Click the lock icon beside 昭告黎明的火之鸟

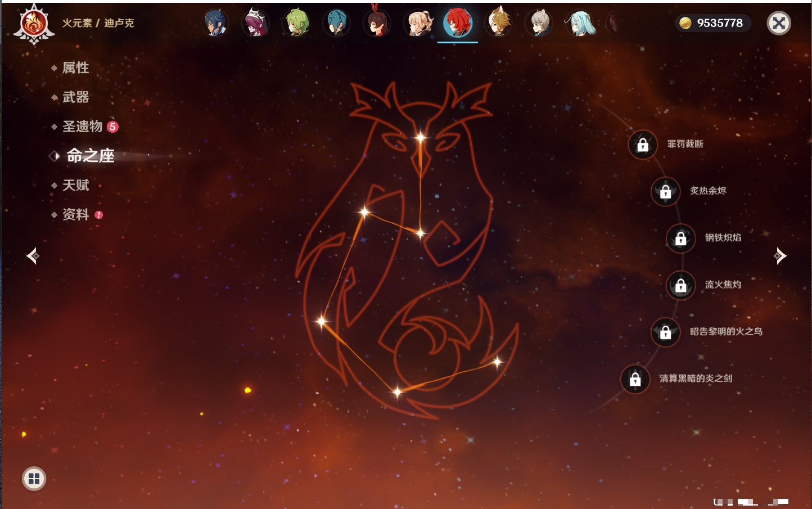[x=666, y=332]
